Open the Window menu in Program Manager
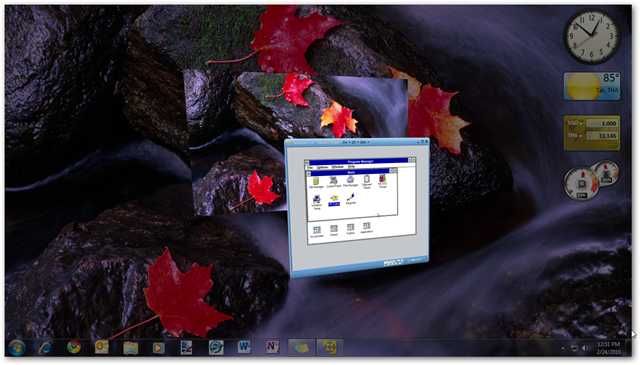 (x=338, y=167)
